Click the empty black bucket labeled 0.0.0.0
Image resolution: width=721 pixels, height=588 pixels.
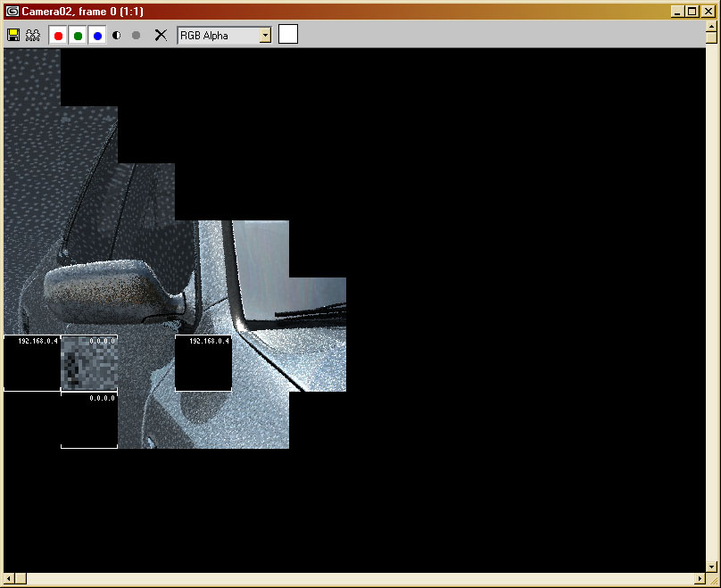click(x=89, y=421)
